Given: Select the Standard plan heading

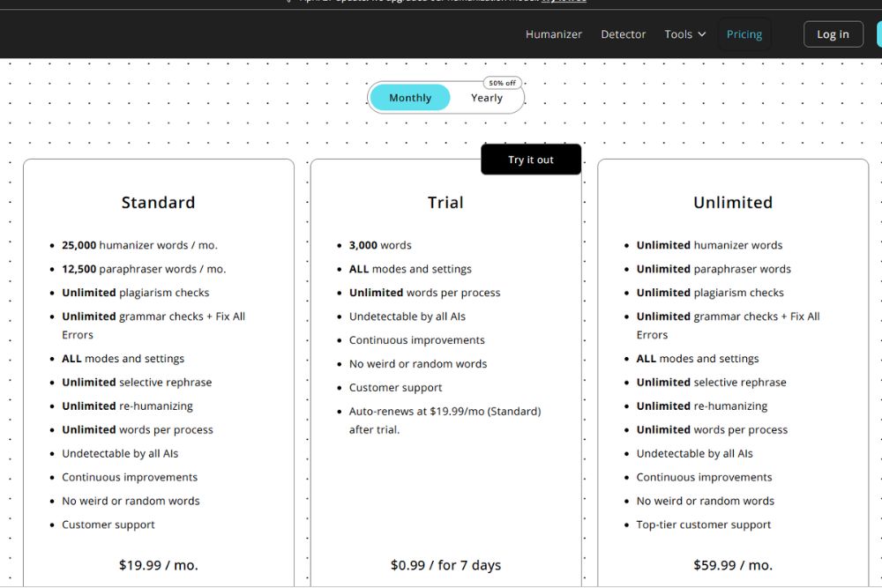Looking at the screenshot, I should pyautogui.click(x=158, y=203).
